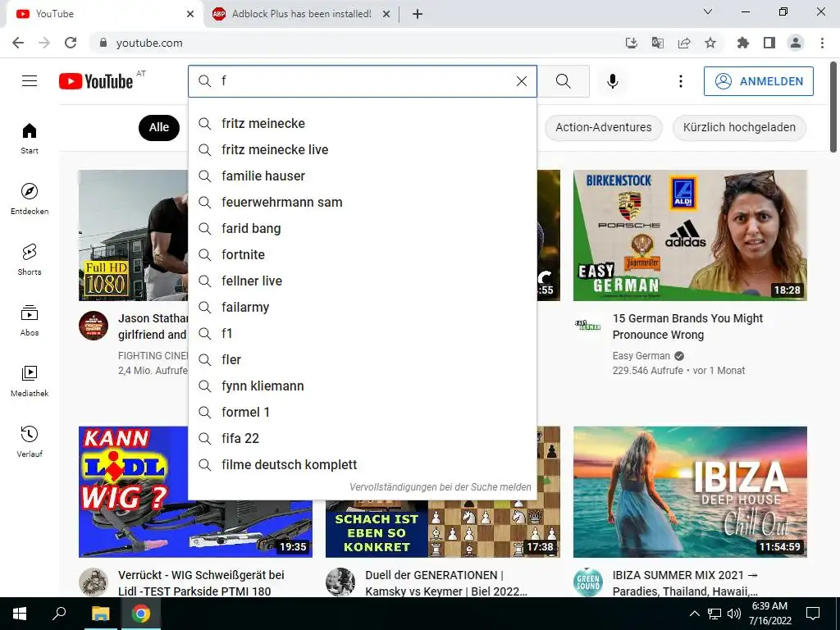Image resolution: width=840 pixels, height=630 pixels.
Task: Close the Adblock Plus tab
Action: point(386,14)
